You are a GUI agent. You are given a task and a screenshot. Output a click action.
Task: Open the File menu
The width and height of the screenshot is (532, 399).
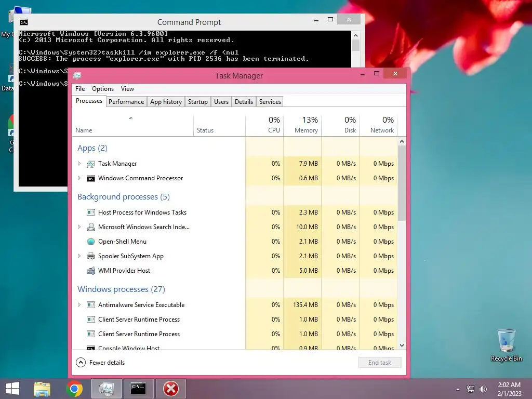tap(80, 89)
